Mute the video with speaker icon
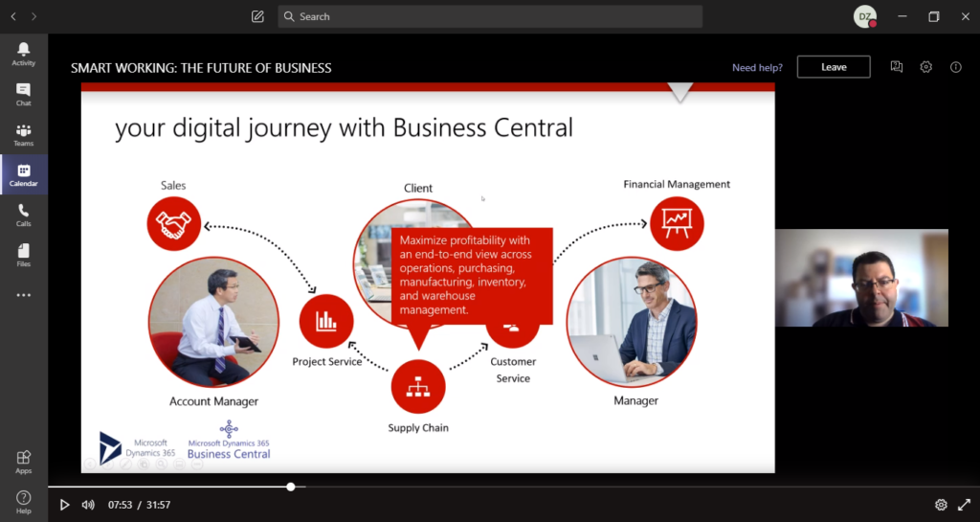Viewport: 980px width, 522px height. point(88,505)
